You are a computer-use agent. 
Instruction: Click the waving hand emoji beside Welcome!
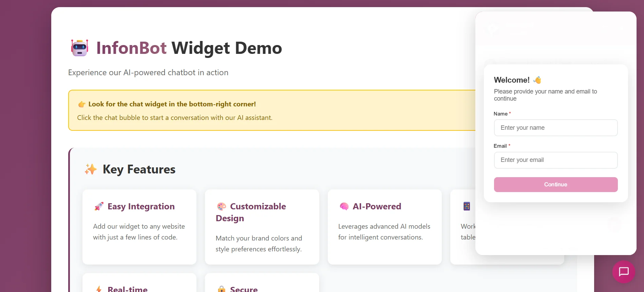click(x=537, y=80)
